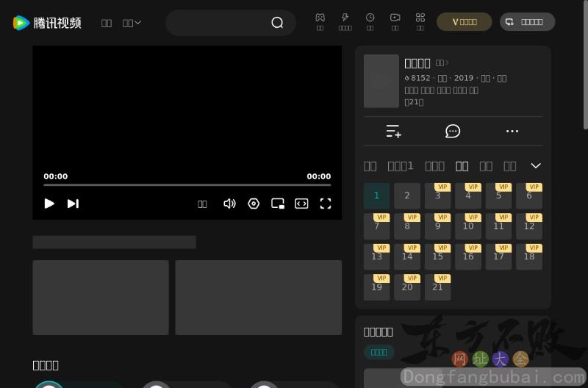Select episode 2 in the episode list
Screen dimensions: 588x388
click(407, 196)
